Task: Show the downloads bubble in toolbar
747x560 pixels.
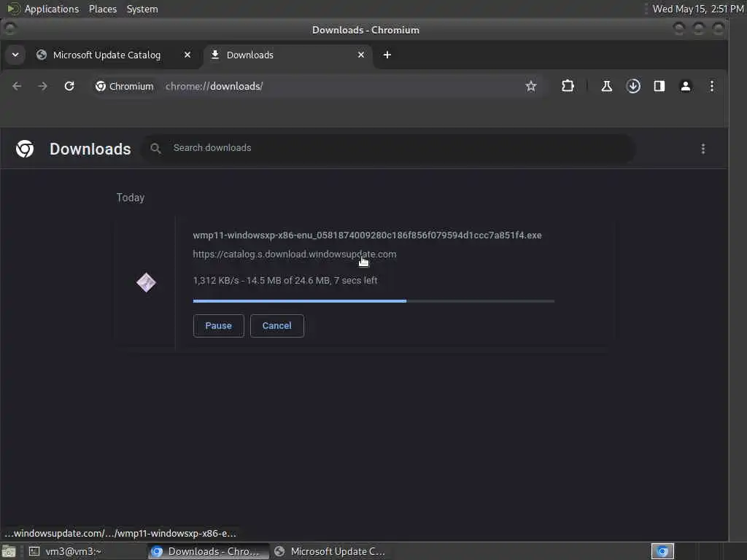Action: 633,86
